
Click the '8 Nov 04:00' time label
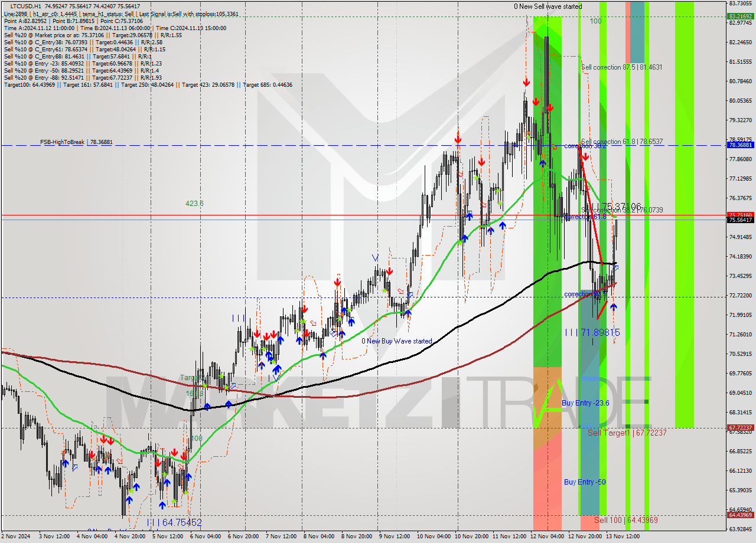pyautogui.click(x=320, y=537)
